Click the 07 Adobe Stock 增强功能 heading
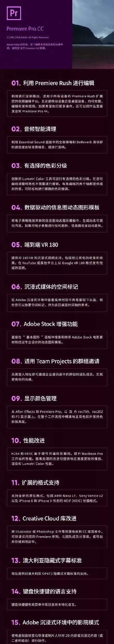The image size is (114, 644). [x=45, y=324]
